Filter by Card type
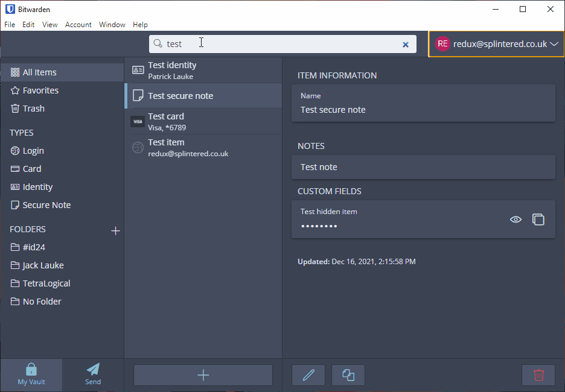The height and width of the screenshot is (392, 565). (x=26, y=168)
